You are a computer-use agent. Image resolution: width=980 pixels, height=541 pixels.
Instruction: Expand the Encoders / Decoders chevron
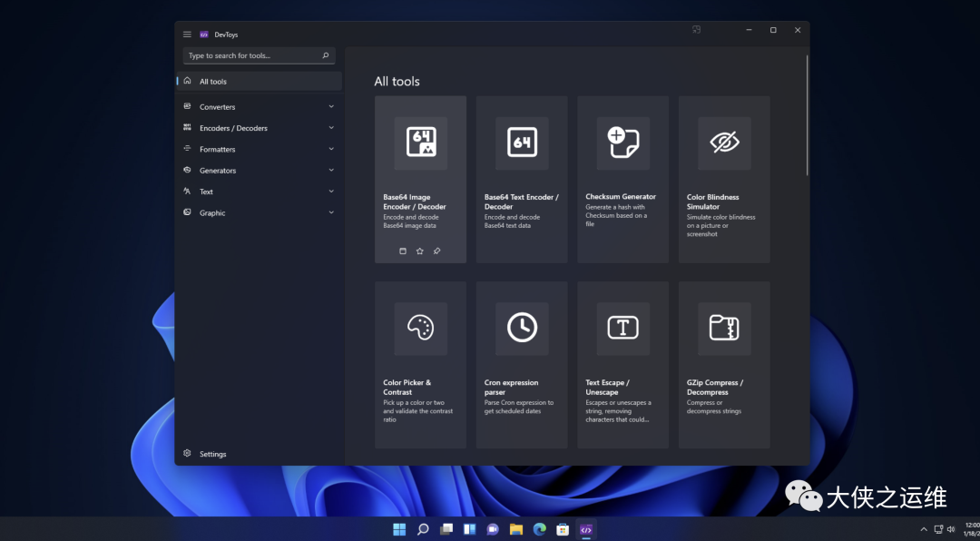[331, 128]
